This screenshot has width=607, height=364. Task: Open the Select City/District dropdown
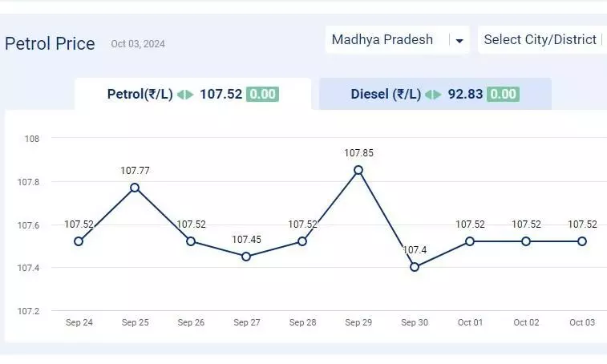tap(542, 39)
